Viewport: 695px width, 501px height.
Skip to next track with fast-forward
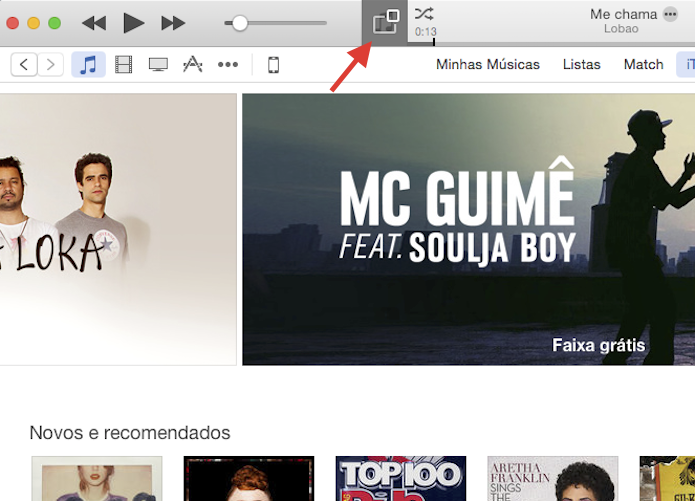coord(173,23)
